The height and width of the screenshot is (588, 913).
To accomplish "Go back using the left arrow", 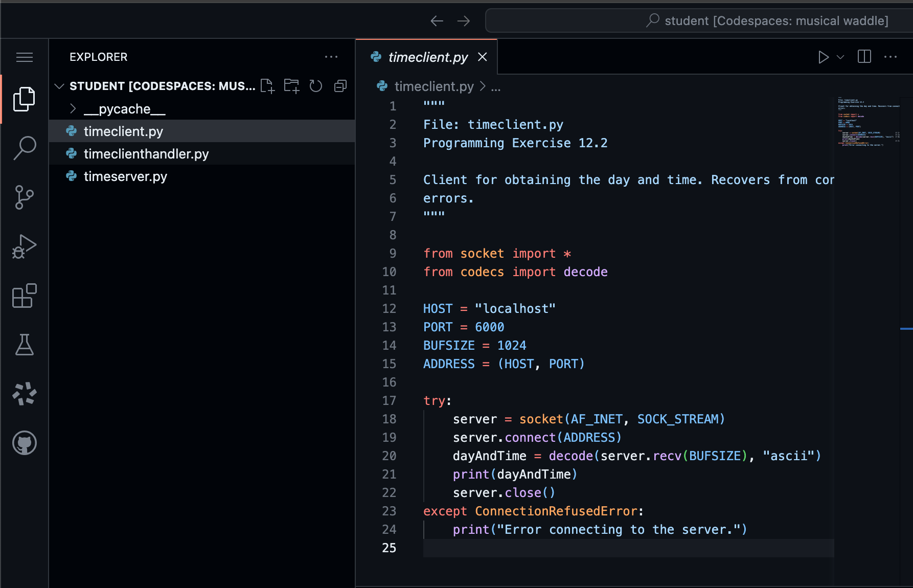I will click(437, 21).
